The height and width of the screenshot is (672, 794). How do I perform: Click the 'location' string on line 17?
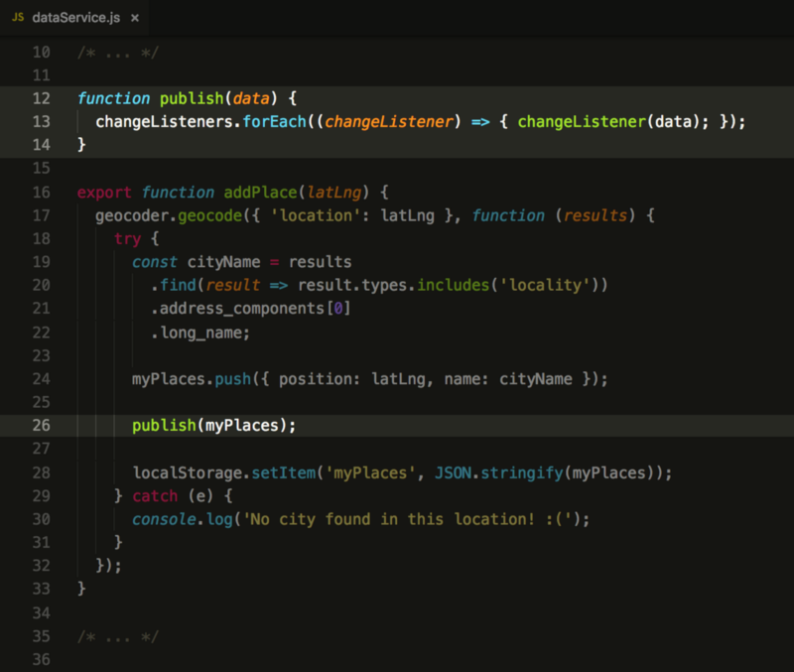(x=316, y=215)
